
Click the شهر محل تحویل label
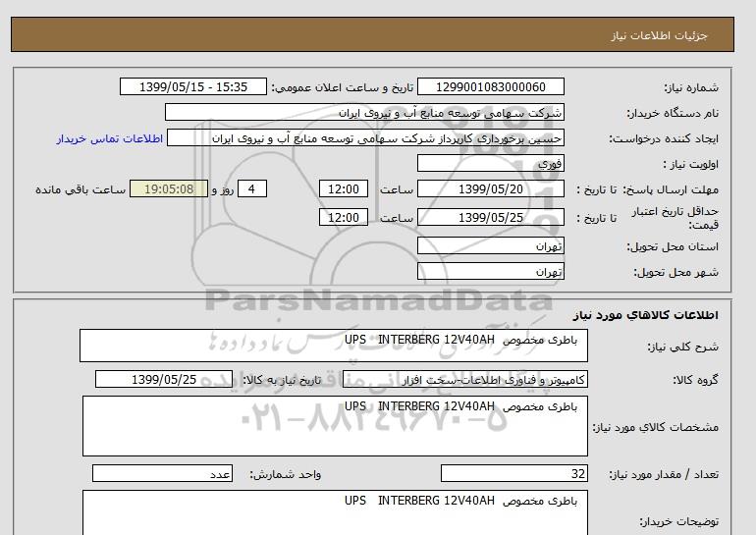(x=675, y=272)
